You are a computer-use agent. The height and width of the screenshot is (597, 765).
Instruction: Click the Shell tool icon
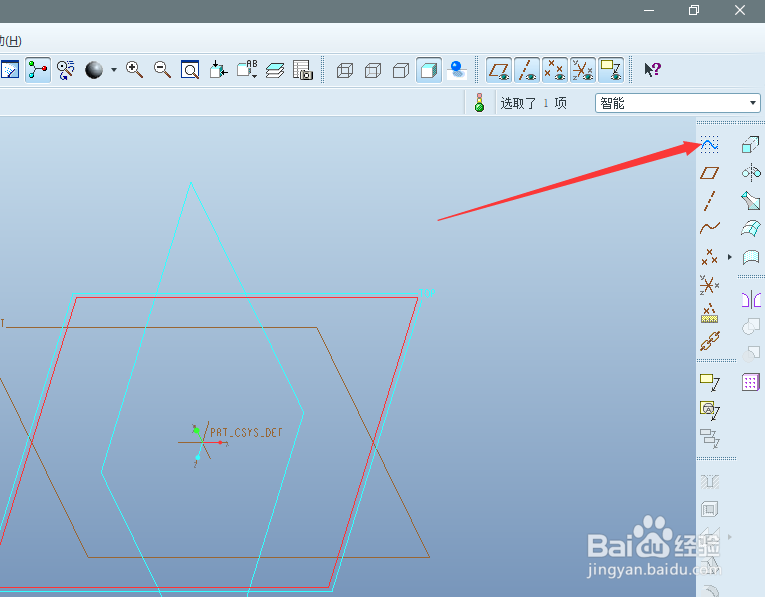[709, 510]
